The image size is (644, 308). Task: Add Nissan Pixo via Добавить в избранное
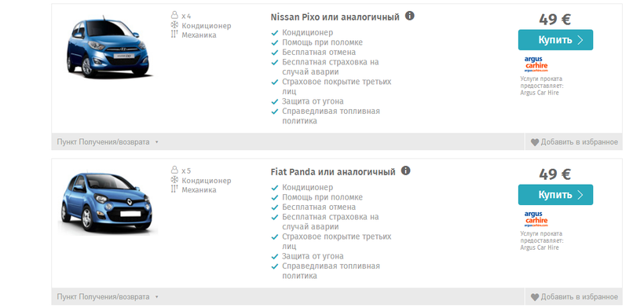pyautogui.click(x=574, y=142)
